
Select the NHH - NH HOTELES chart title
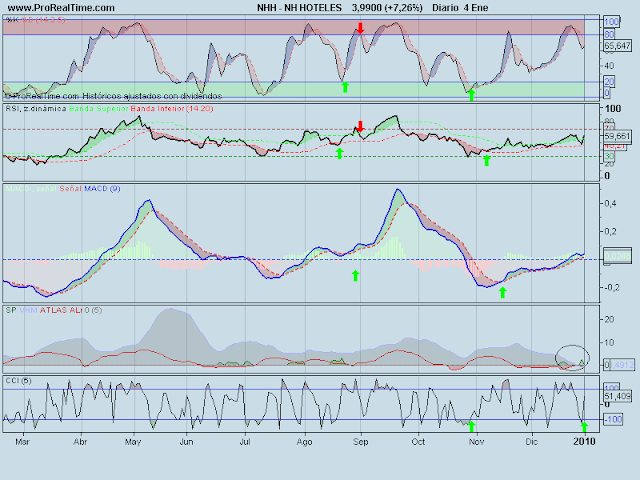pyautogui.click(x=299, y=8)
